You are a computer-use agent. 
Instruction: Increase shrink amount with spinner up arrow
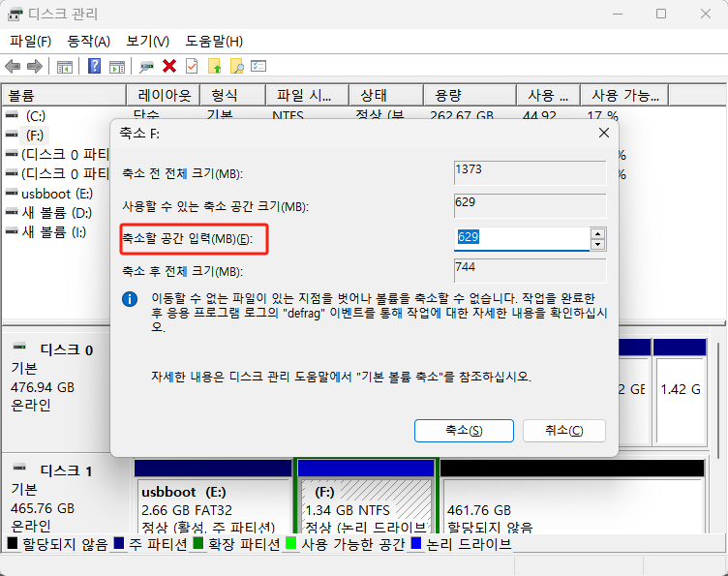[x=598, y=233]
